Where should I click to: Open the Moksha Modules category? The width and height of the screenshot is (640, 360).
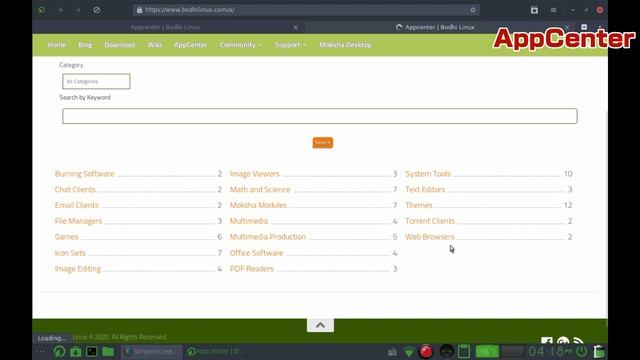point(258,205)
